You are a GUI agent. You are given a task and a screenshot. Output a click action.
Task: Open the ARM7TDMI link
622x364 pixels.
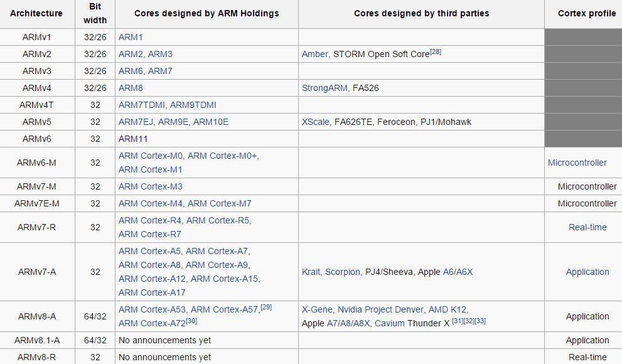[142, 105]
